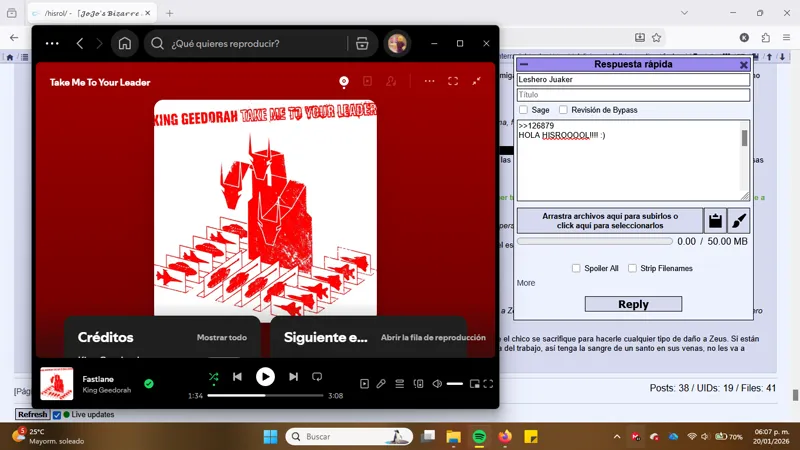Open the Firefox list all tabs chevron
Screen dimensions: 800x450
(x=684, y=13)
